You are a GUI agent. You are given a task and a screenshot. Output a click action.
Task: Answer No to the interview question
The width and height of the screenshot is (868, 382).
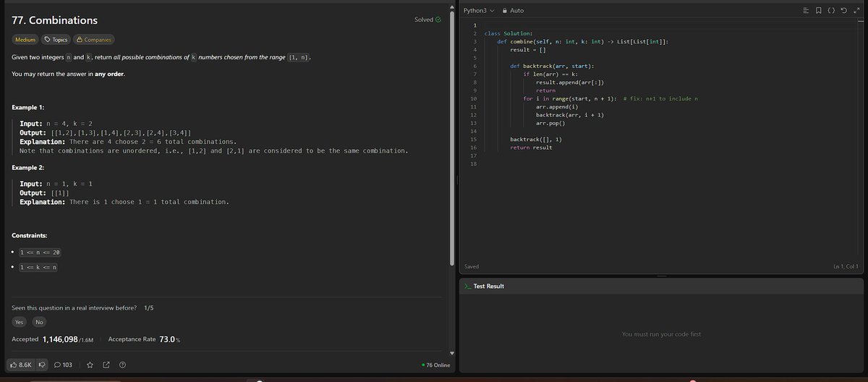click(x=39, y=322)
